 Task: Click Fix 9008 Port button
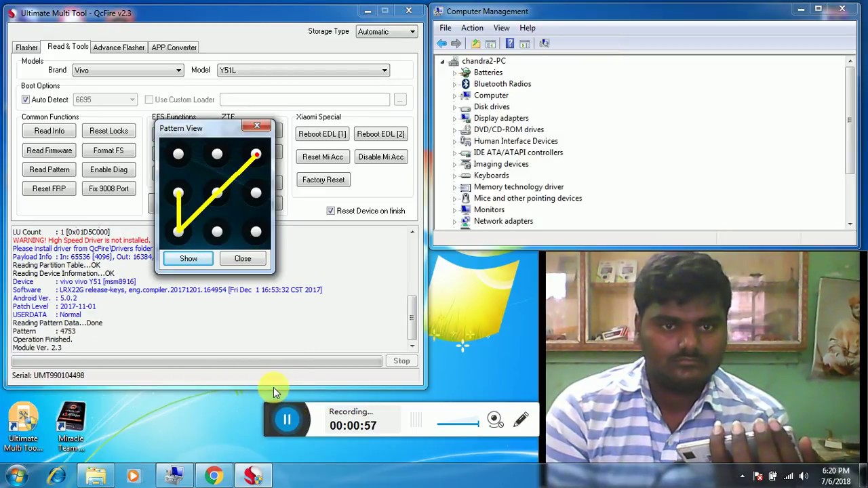(x=108, y=188)
